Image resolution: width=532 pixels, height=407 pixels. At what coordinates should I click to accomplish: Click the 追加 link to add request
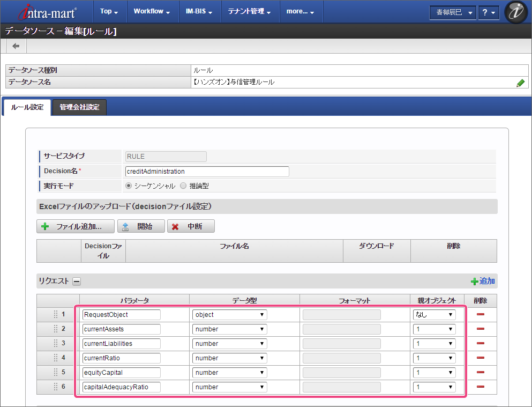[x=483, y=281]
